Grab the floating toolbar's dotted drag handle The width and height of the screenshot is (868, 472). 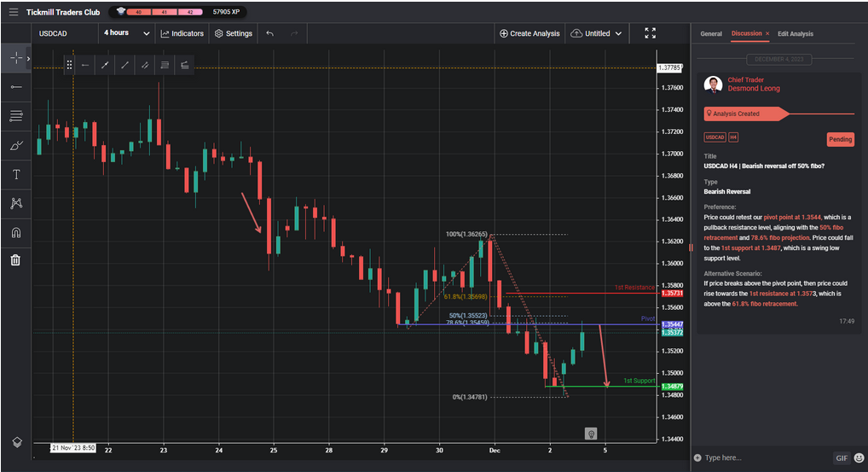click(x=69, y=65)
